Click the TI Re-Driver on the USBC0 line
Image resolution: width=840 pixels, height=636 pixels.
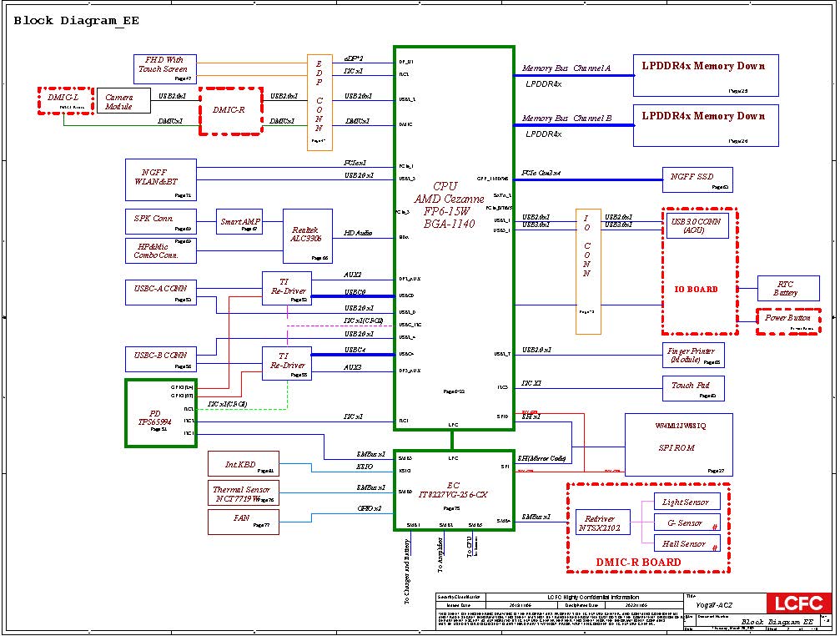[x=287, y=288]
